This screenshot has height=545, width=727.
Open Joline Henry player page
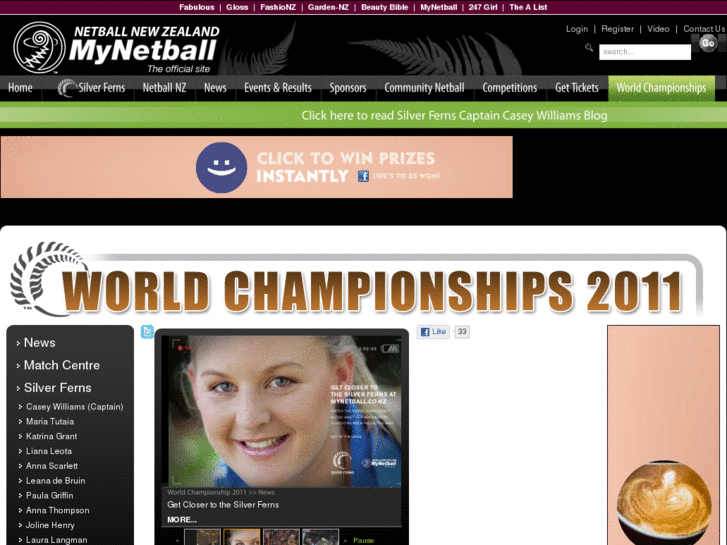(x=50, y=526)
